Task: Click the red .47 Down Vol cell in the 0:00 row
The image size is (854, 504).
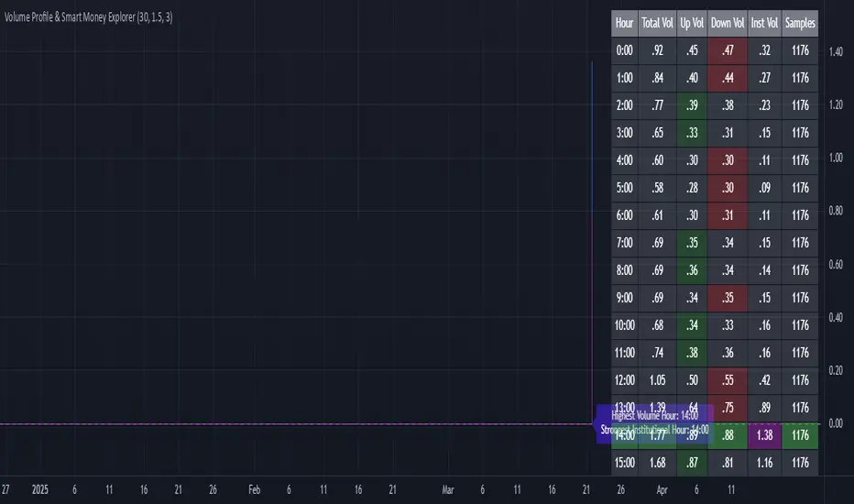Action: [x=728, y=50]
